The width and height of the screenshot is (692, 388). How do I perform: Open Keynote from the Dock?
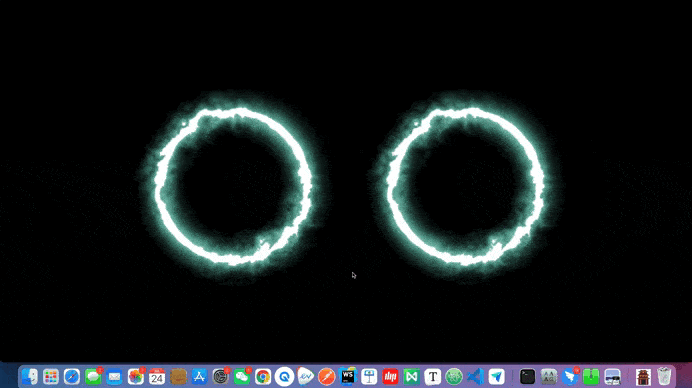pos(369,377)
